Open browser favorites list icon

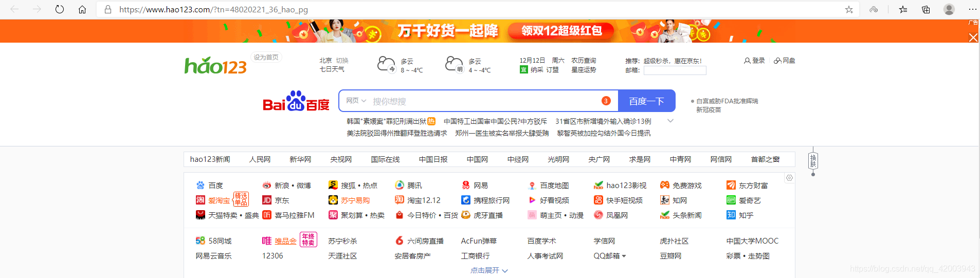pyautogui.click(x=903, y=9)
